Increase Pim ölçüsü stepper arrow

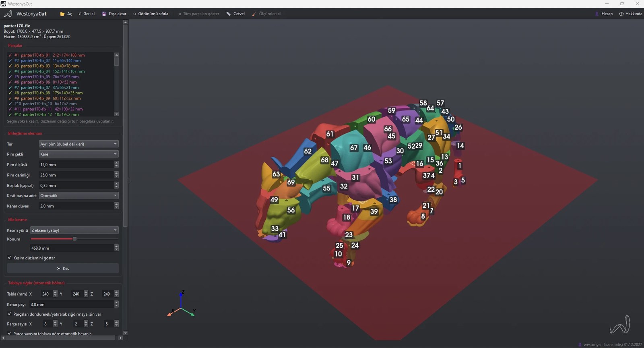[116, 163]
